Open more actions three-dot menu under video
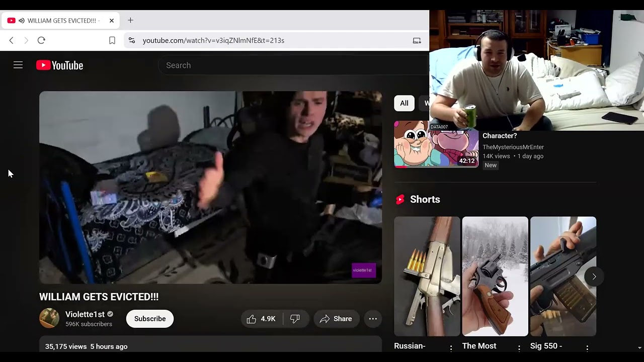 (x=373, y=319)
